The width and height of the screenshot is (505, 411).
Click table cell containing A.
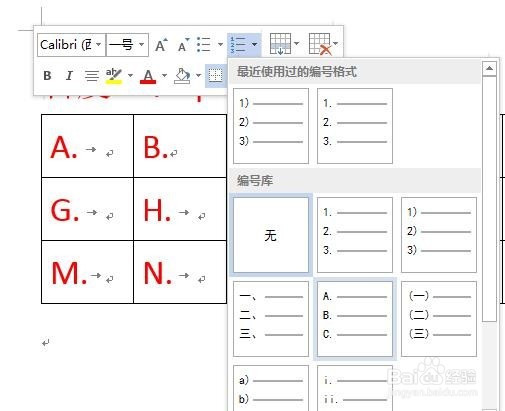click(87, 146)
